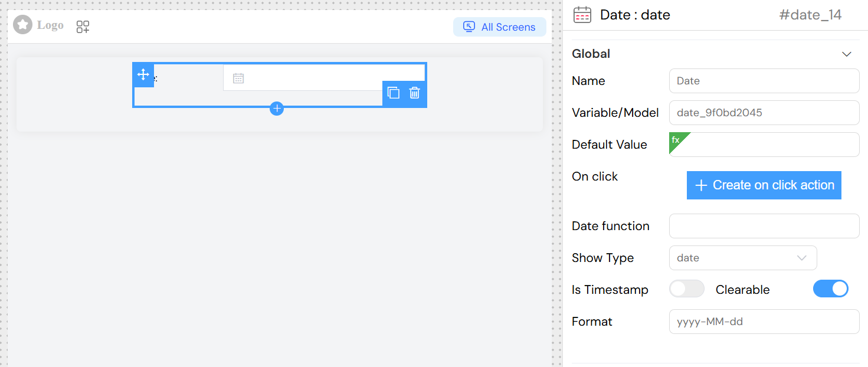Screen dimensions: 868x367
Task: Enable the Is Timestamp toggle
Action: pos(687,289)
